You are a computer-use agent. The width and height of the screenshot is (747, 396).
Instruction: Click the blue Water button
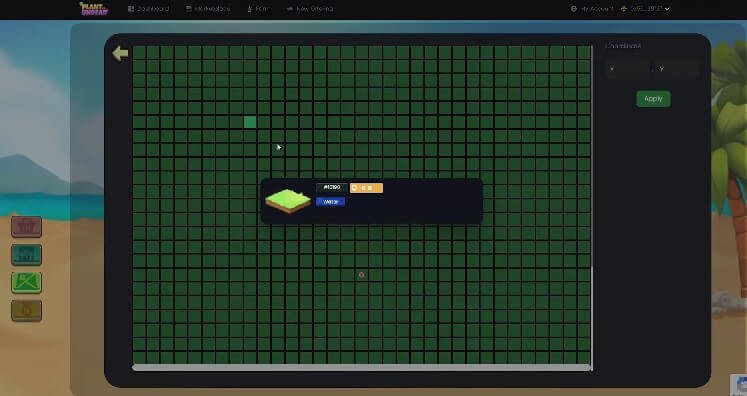330,202
